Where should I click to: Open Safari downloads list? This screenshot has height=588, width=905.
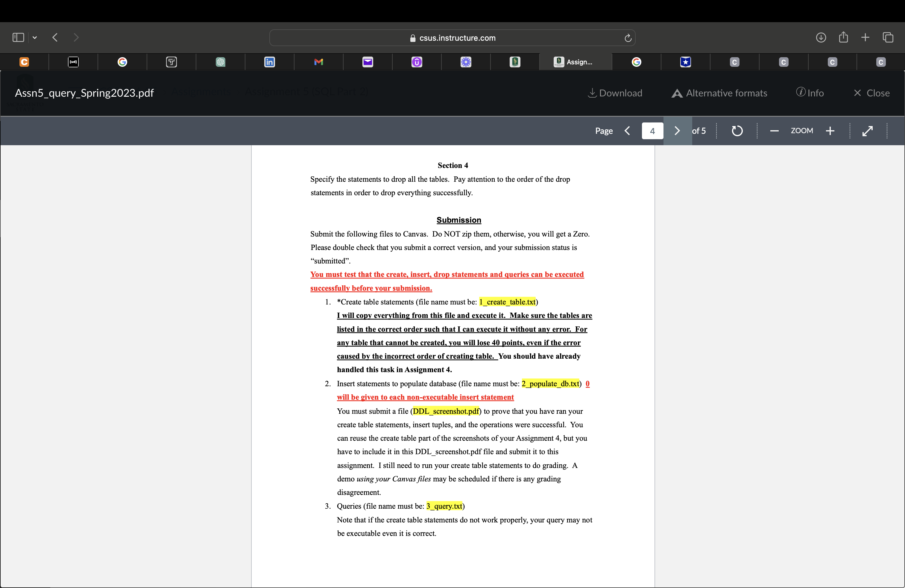tap(821, 37)
